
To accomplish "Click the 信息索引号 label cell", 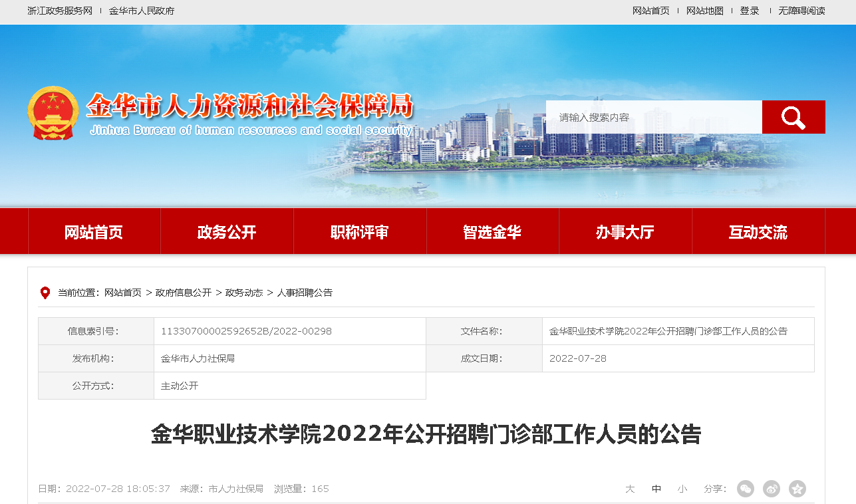I will click(x=96, y=331).
